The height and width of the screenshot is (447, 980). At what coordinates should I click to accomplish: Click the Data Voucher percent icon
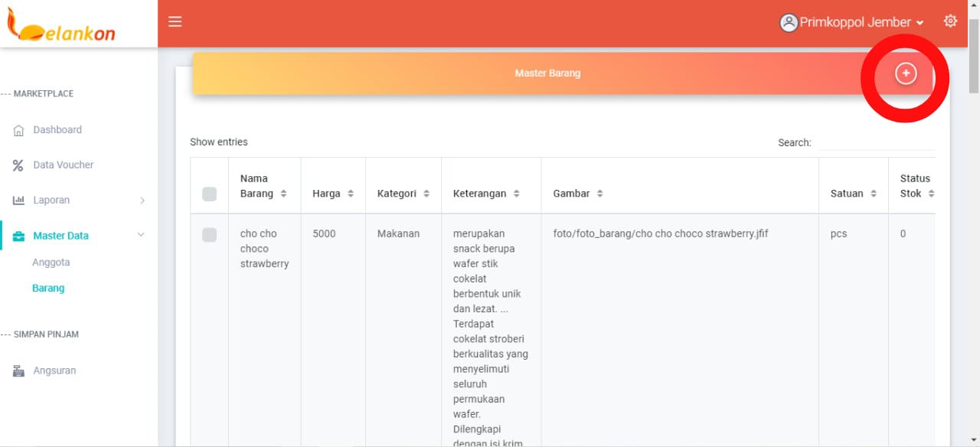(x=18, y=165)
